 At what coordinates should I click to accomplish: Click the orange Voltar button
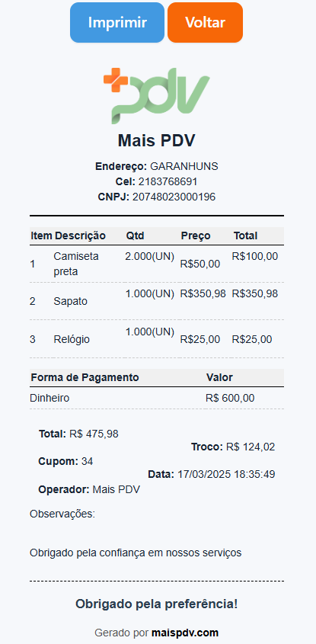click(x=205, y=23)
